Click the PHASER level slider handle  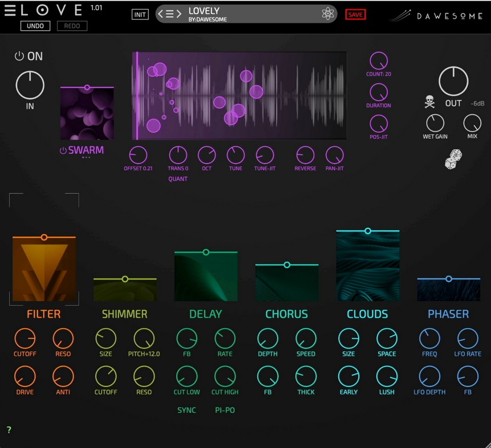(449, 279)
